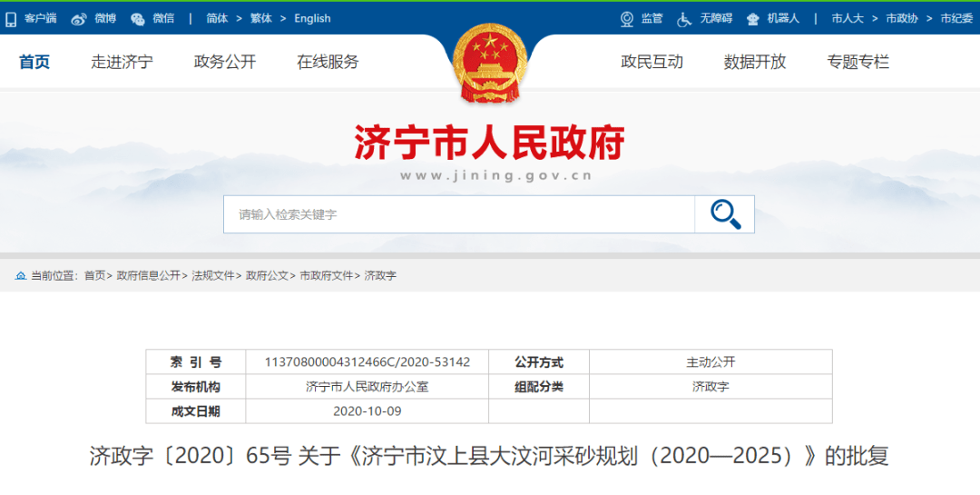The image size is (980, 495).
Task: Enable accessibility mode via wheelchair icon
Action: [x=685, y=18]
